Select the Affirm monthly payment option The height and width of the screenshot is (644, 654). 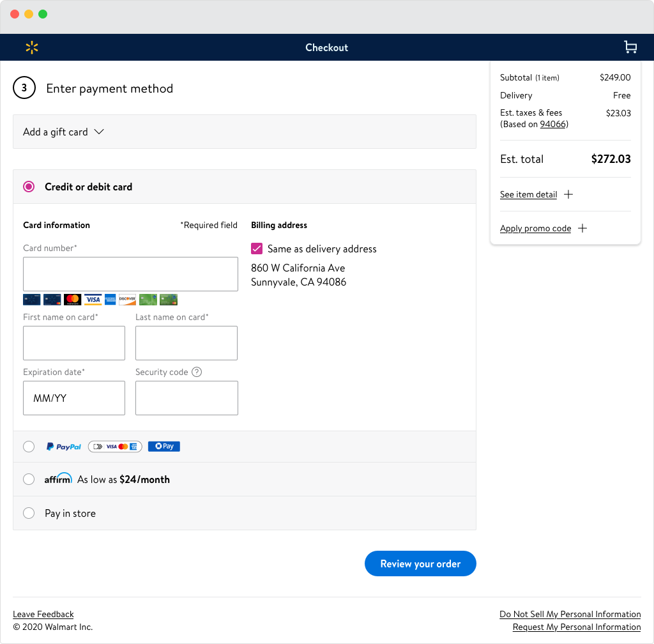coord(29,479)
